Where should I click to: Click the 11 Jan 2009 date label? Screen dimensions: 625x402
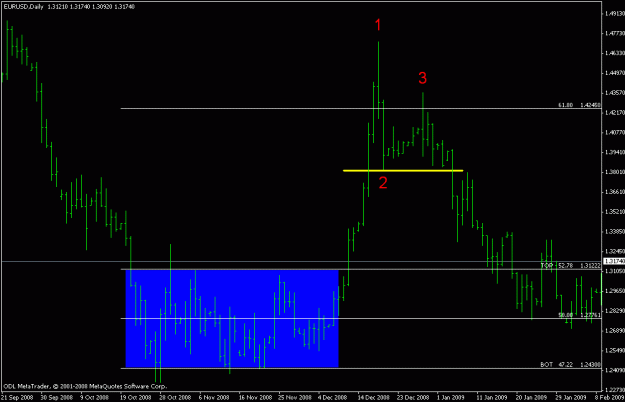click(492, 397)
